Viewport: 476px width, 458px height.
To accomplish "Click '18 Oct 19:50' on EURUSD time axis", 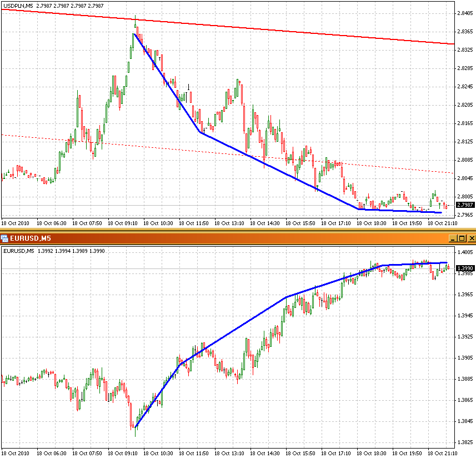I will pos(407,454).
